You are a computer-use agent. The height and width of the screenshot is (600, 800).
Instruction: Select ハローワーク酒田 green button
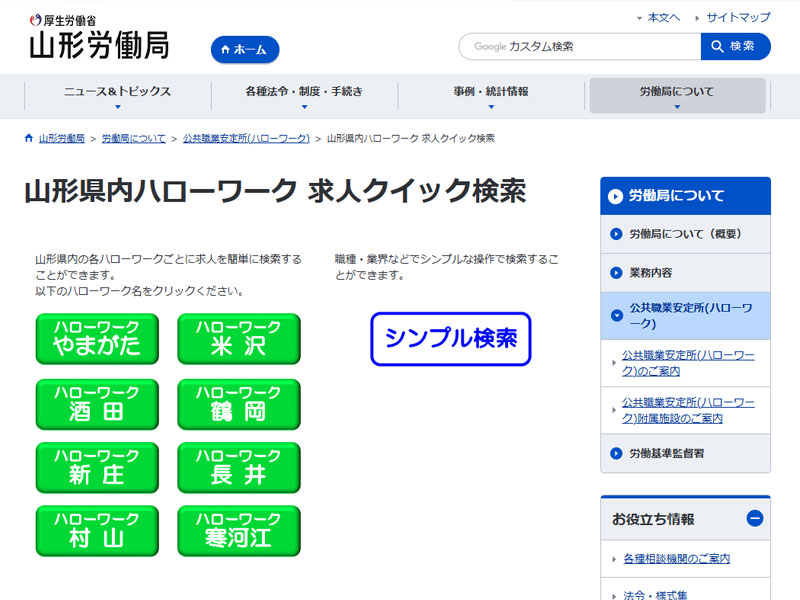97,404
